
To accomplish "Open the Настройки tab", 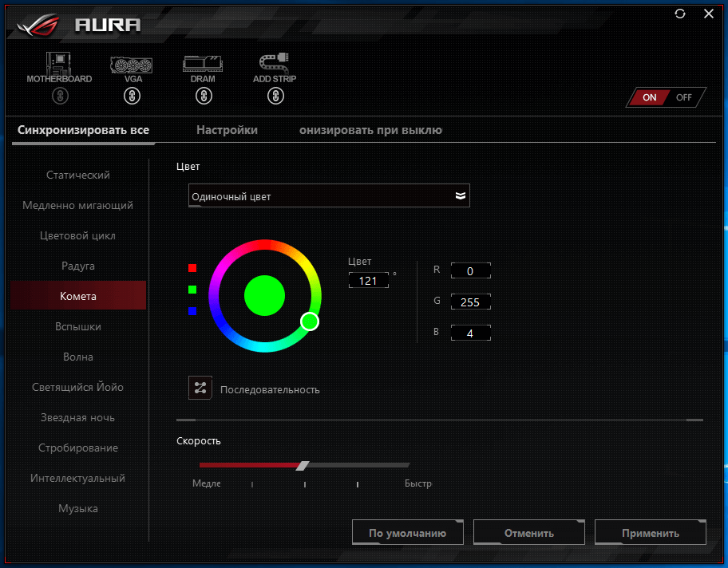I will point(227,130).
